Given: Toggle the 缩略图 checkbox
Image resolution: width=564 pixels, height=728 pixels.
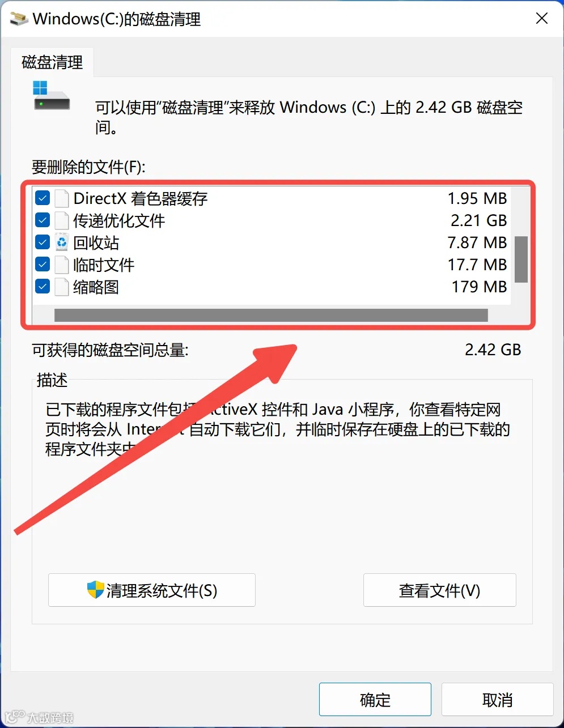Looking at the screenshot, I should click(x=43, y=287).
